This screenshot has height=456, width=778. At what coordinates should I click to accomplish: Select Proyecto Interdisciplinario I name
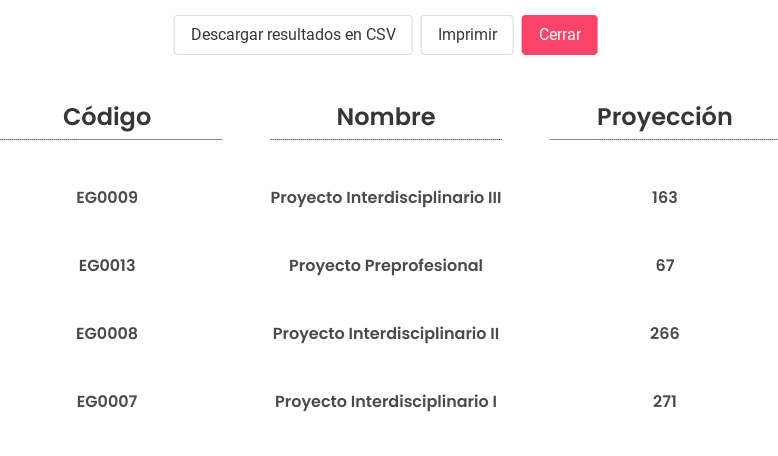386,401
